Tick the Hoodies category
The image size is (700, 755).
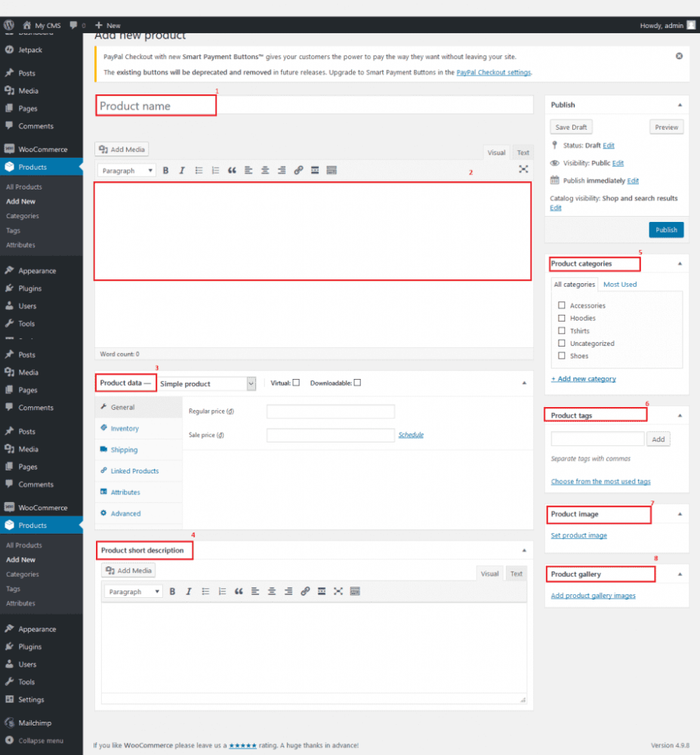click(561, 318)
